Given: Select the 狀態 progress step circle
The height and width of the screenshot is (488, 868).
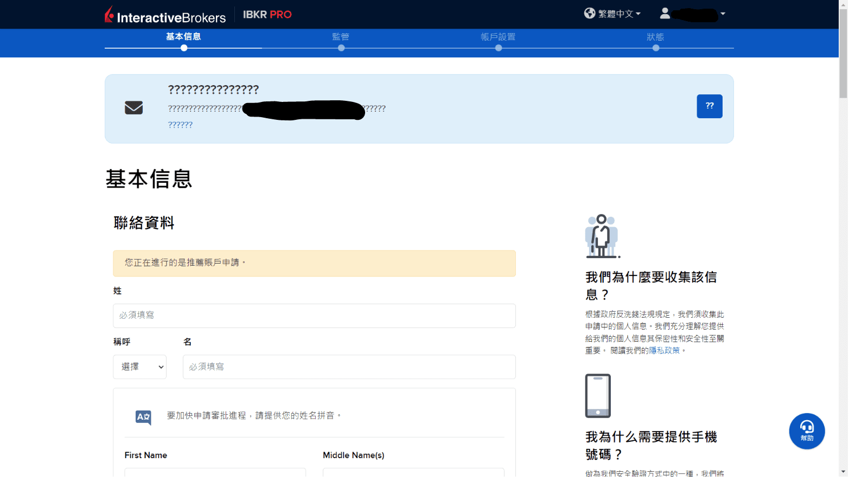Looking at the screenshot, I should tap(656, 48).
